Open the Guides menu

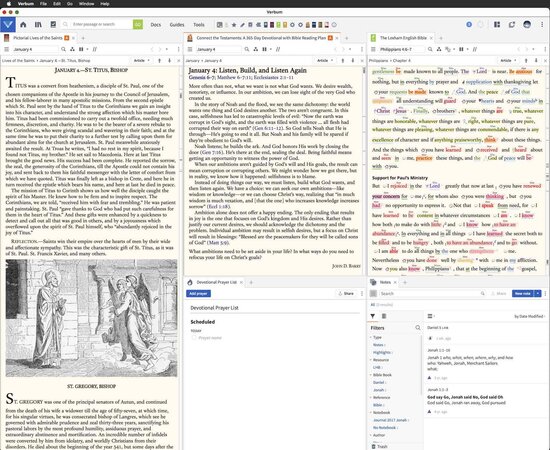click(177, 25)
